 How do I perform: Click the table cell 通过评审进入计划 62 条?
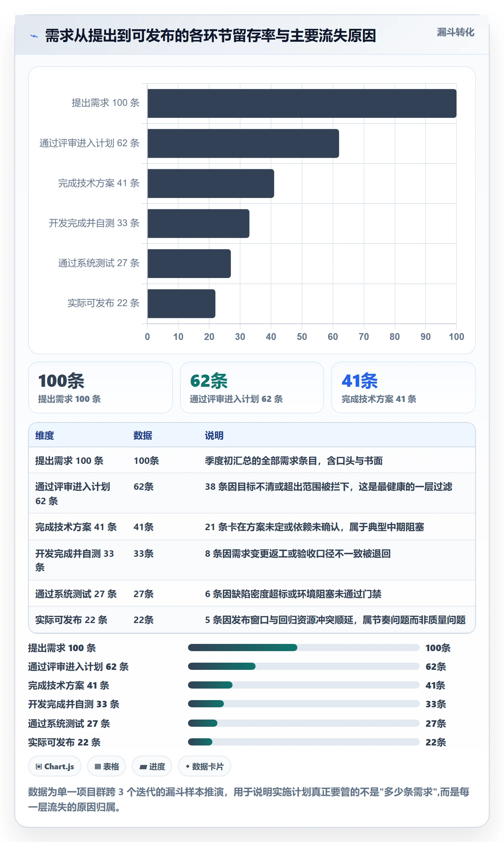73,493
